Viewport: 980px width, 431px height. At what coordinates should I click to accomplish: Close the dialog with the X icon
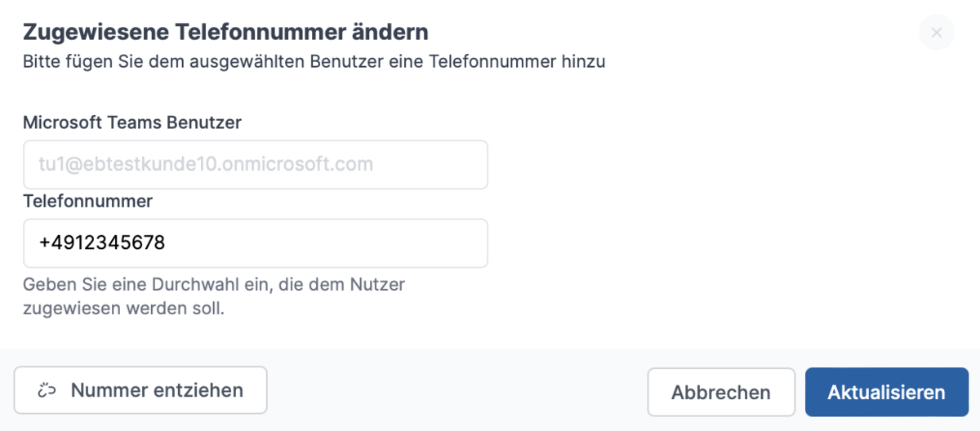(x=936, y=33)
